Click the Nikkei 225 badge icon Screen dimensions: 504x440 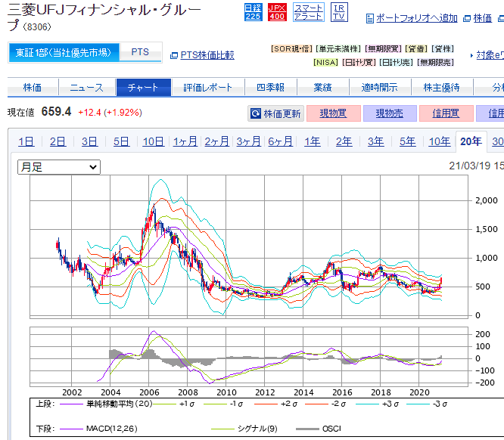[253, 12]
